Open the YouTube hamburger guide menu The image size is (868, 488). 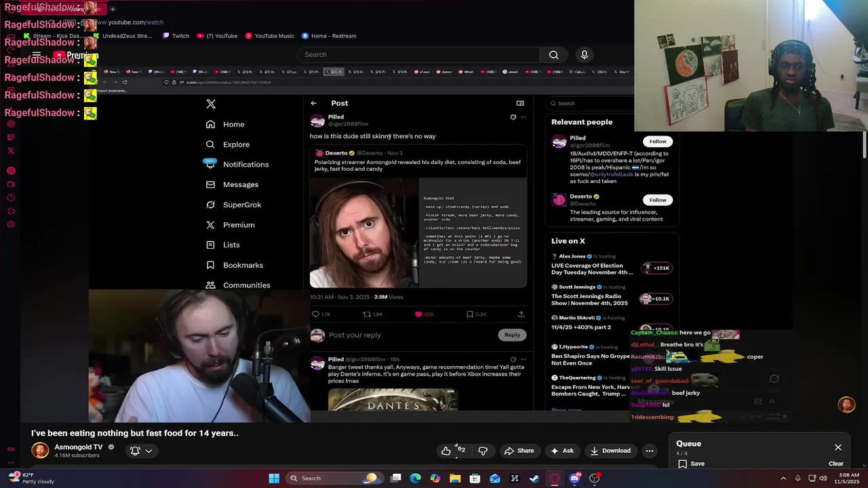click(37, 55)
